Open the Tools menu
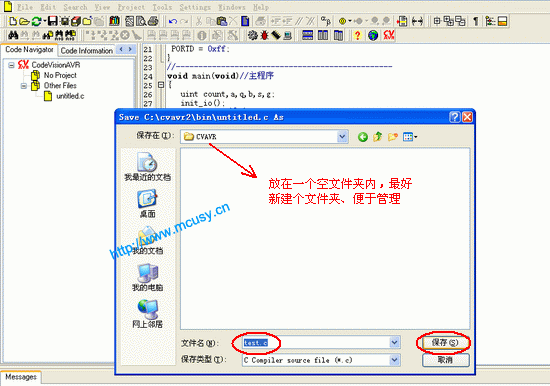Image resolution: width=550 pixels, height=386 pixels. 162,7
